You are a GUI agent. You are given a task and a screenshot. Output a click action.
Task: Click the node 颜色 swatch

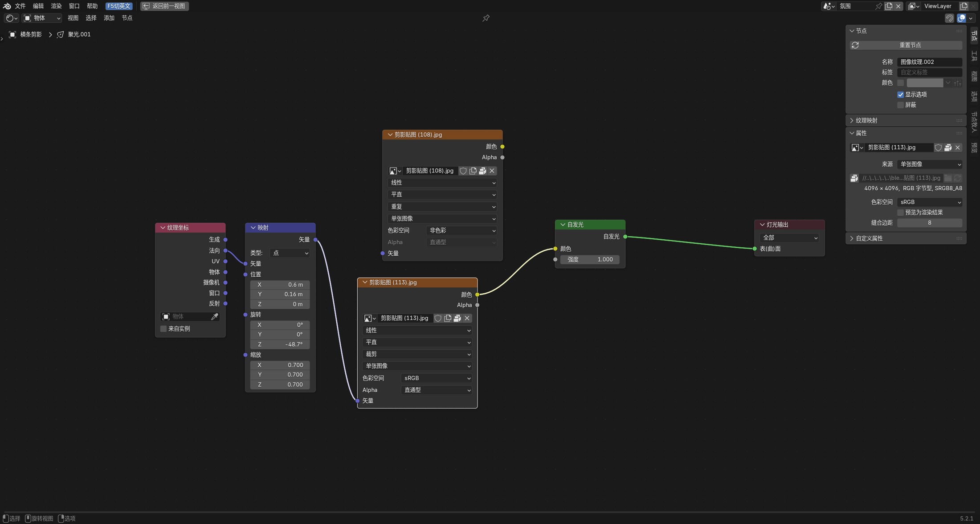[x=925, y=83]
